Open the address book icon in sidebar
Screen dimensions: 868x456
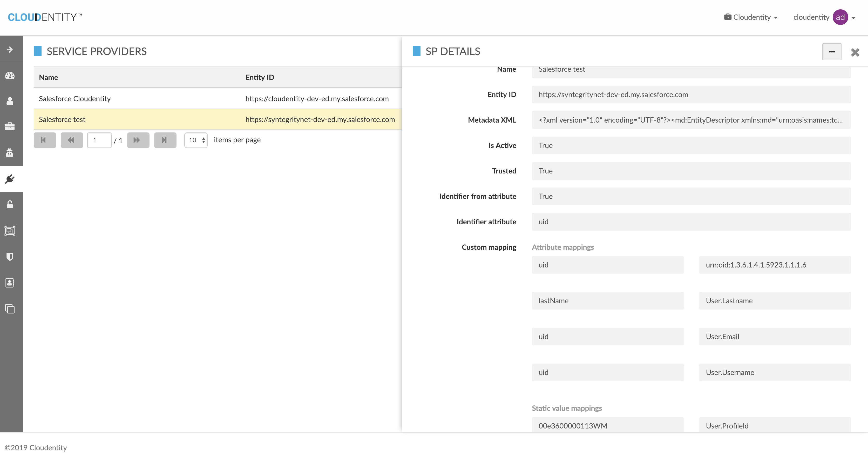pyautogui.click(x=10, y=283)
